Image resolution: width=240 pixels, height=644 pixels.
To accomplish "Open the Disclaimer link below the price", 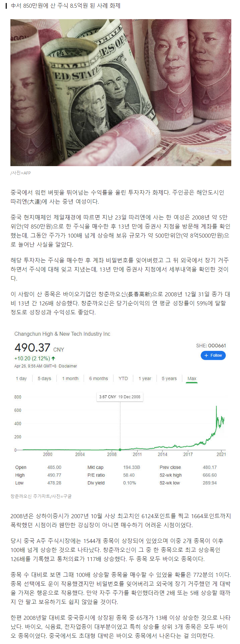I will click(x=68, y=366).
